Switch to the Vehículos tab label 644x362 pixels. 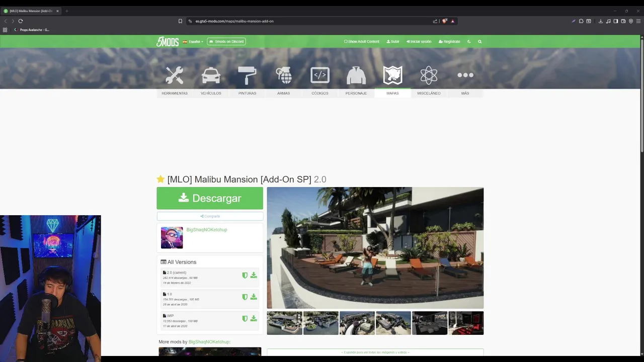point(211,93)
